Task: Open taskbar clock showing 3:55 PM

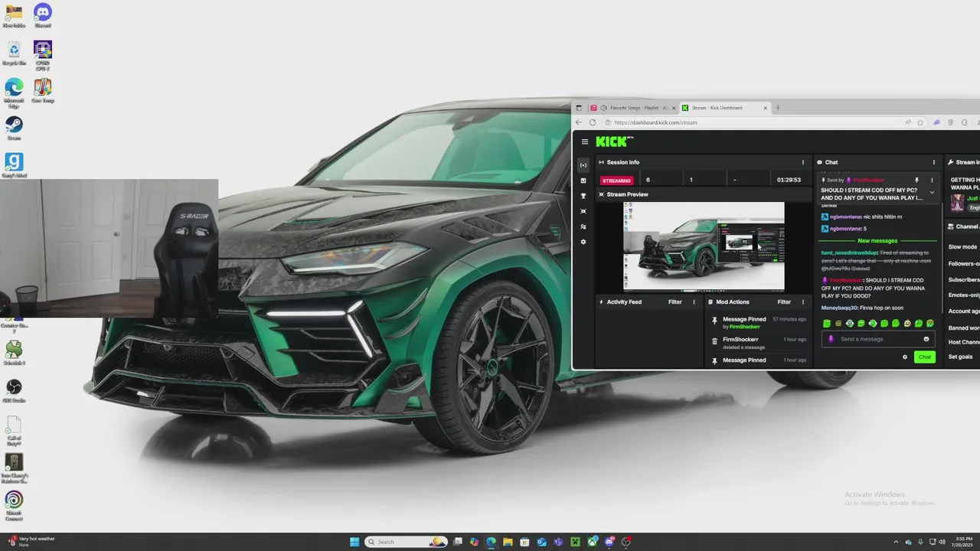Action: 963,542
